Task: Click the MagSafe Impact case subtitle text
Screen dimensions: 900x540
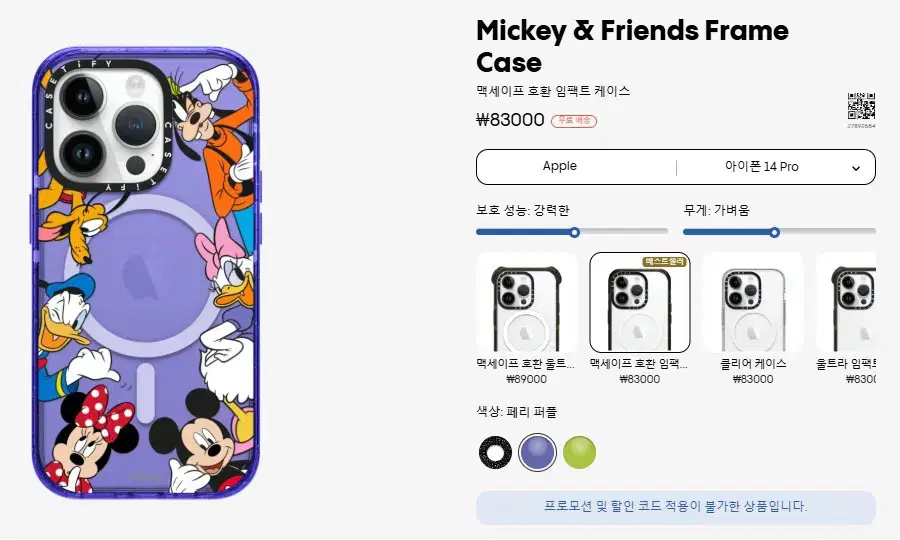Action: [553, 91]
